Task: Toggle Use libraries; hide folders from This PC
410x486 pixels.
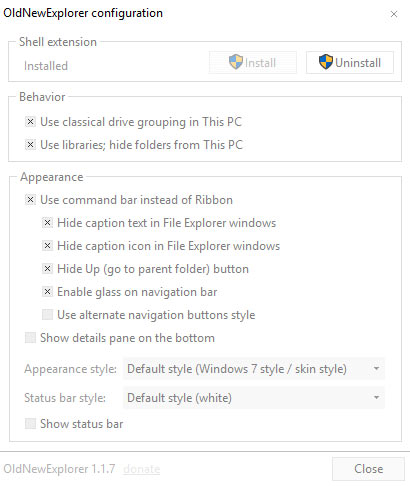Action: click(x=30, y=145)
